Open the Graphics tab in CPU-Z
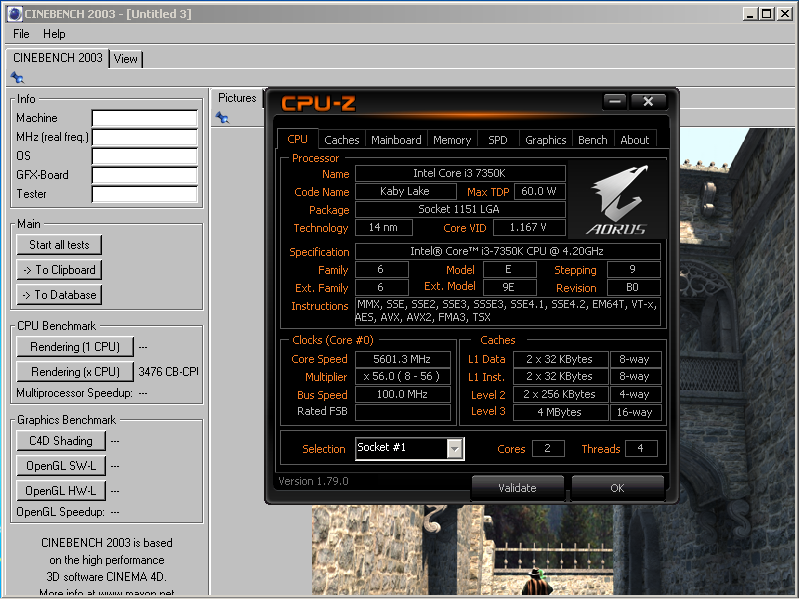Viewport: 799px width, 599px height. [x=546, y=140]
